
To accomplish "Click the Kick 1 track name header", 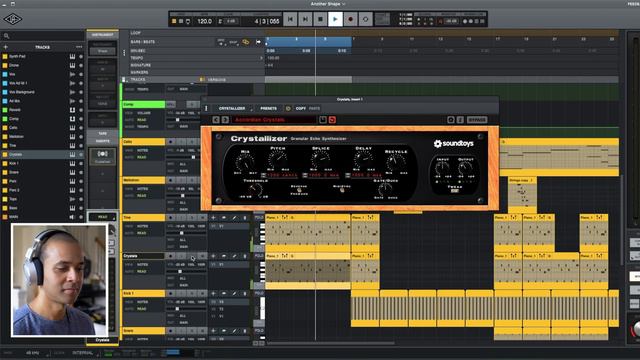I will pyautogui.click(x=143, y=293).
